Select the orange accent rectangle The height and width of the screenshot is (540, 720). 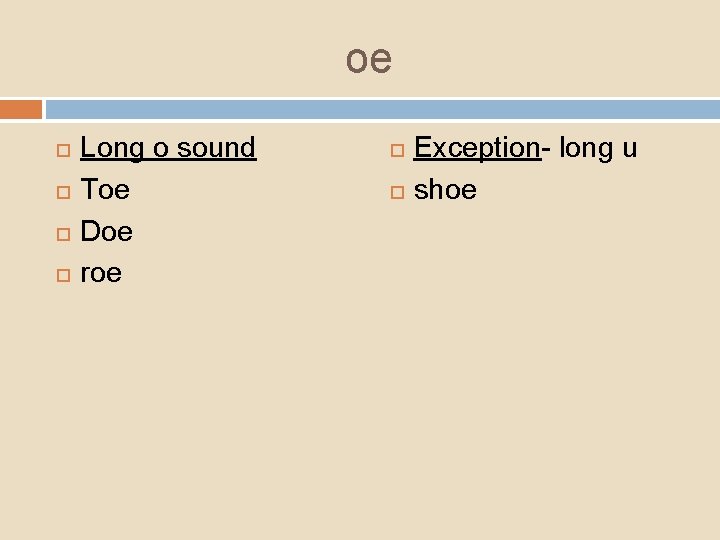21,108
